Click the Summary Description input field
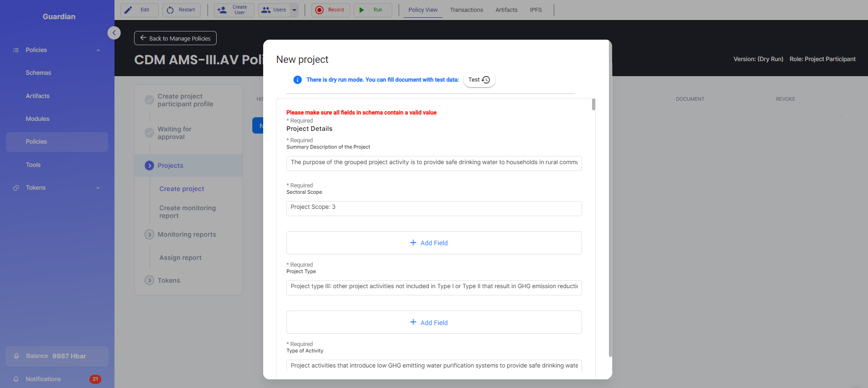Screen dimensions: 868x388 click(434, 163)
